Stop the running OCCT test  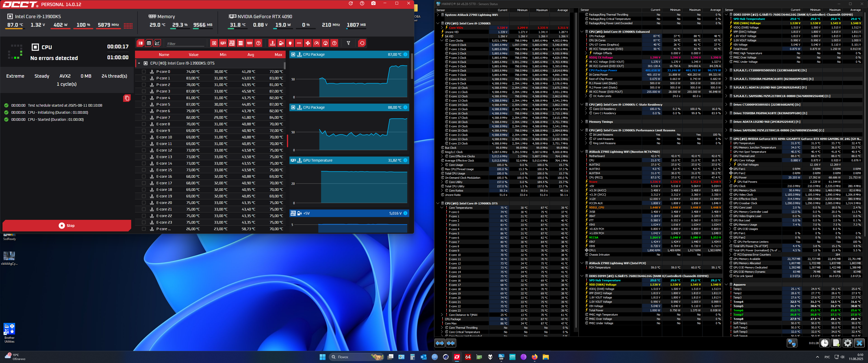click(67, 226)
